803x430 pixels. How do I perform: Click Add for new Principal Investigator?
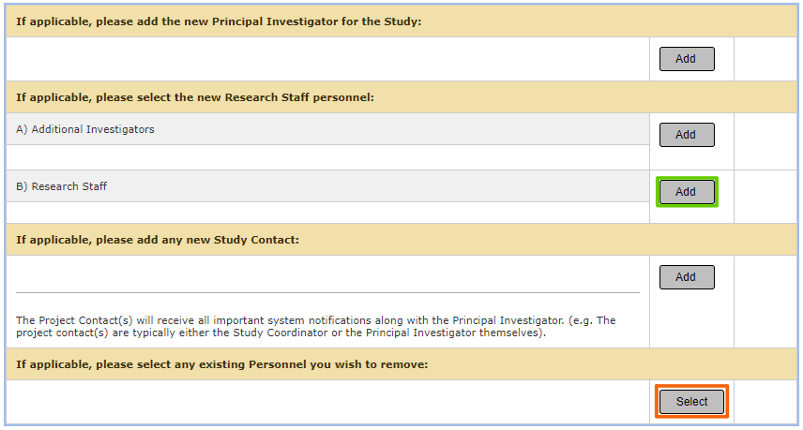tap(686, 59)
